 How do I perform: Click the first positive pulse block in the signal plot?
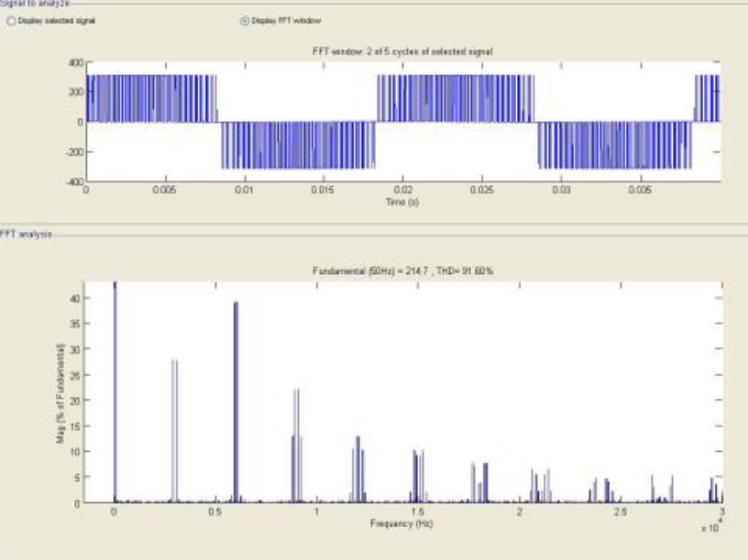pyautogui.click(x=150, y=98)
